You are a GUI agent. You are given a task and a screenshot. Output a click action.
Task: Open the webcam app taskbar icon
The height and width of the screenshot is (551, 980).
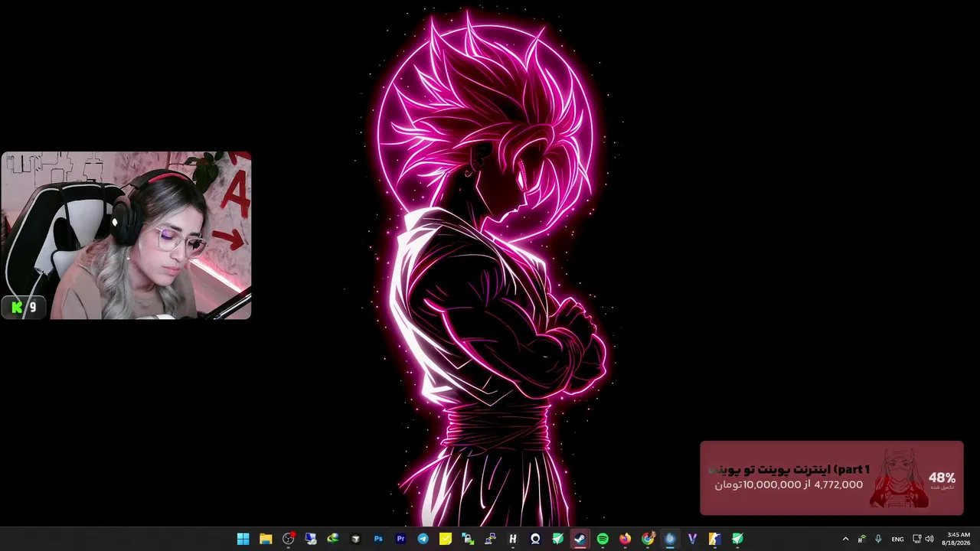point(535,539)
